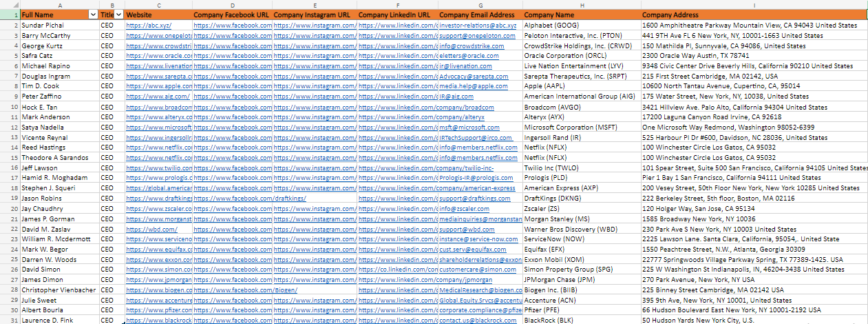Select the Peloton Interactive, Inc. (PTON) cell

(582, 36)
